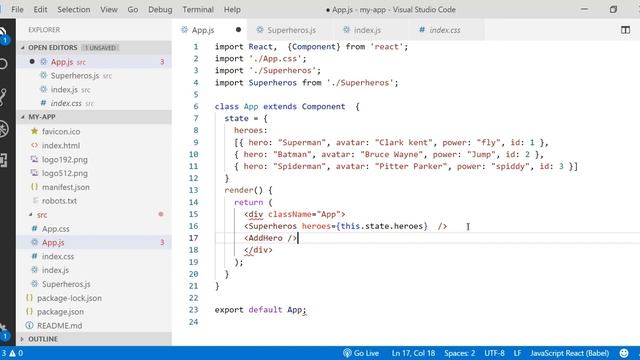Open robots.txt in the explorer
This screenshot has width=640, height=360.
click(x=94, y=201)
